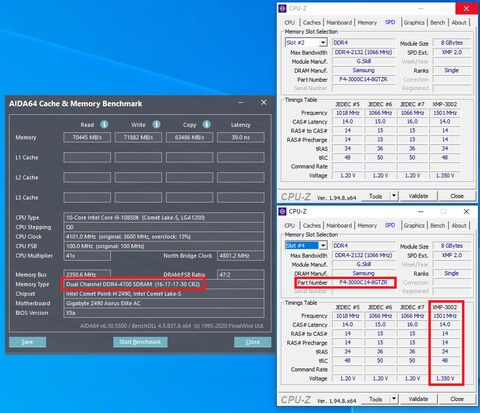Open Bench tab in upper CPU-Z
This screenshot has width=480, height=413.
(438, 22)
